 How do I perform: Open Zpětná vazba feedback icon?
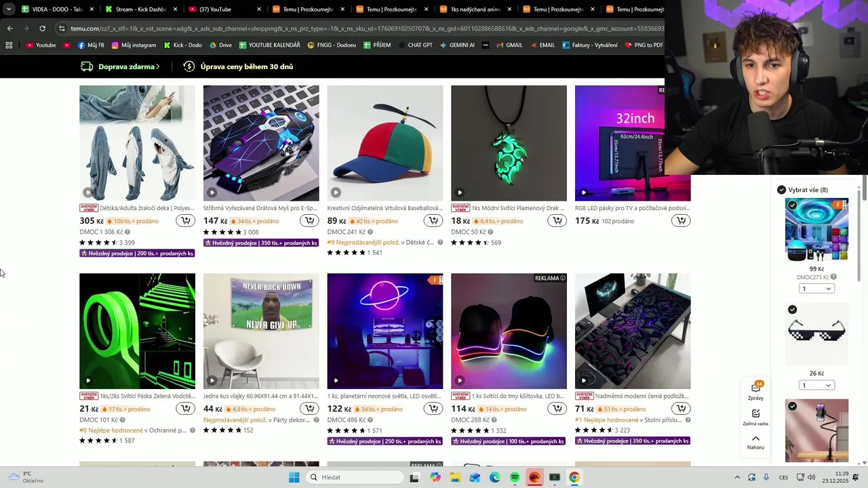tap(755, 417)
